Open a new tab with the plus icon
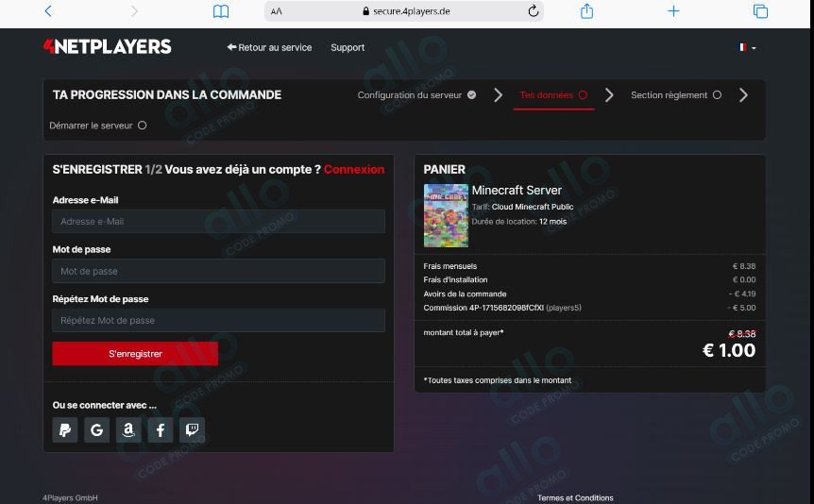 673,11
